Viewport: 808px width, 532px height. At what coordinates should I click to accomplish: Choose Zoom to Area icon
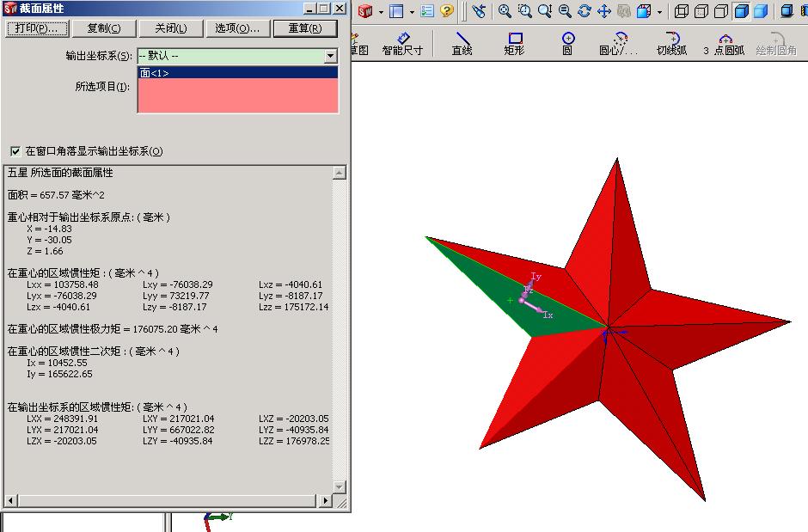point(525,11)
